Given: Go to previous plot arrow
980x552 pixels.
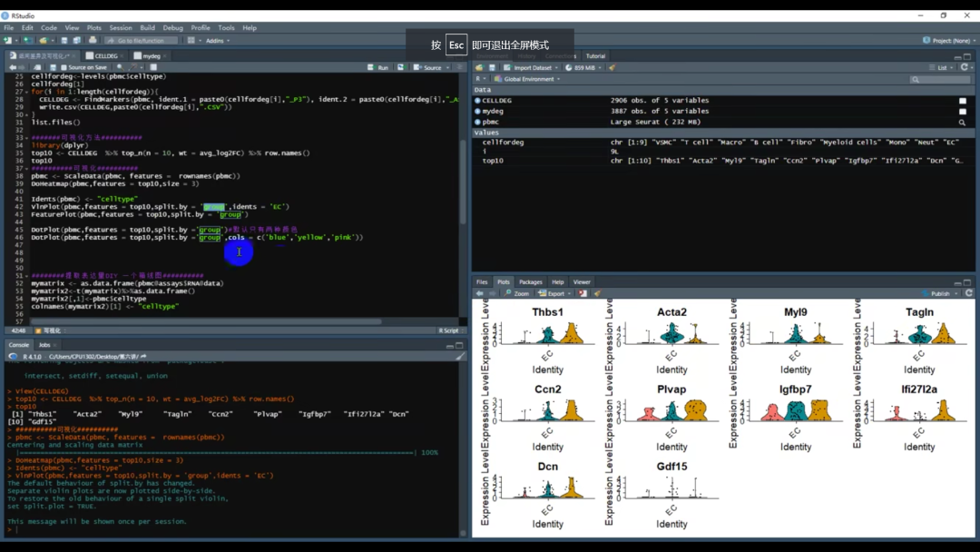Looking at the screenshot, I should (479, 293).
